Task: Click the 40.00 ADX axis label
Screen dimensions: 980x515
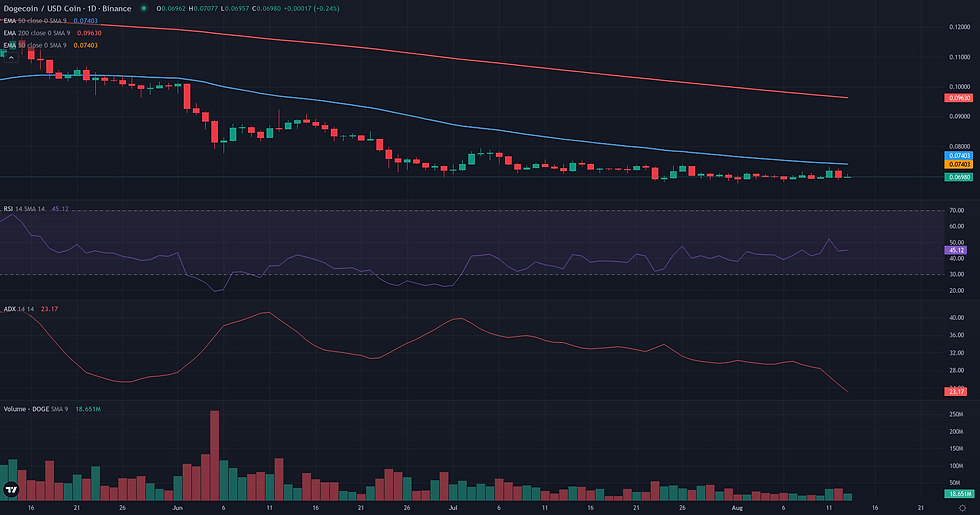Action: click(x=956, y=318)
